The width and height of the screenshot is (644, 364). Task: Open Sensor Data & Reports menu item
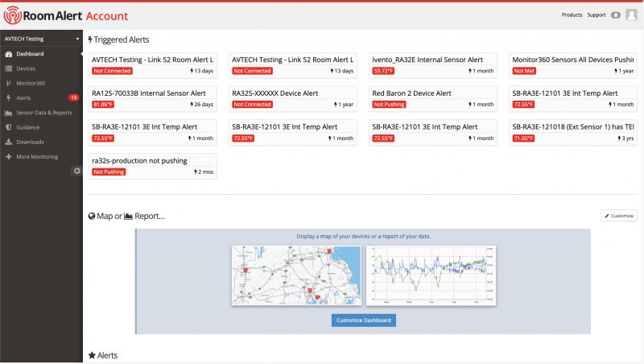tap(44, 113)
